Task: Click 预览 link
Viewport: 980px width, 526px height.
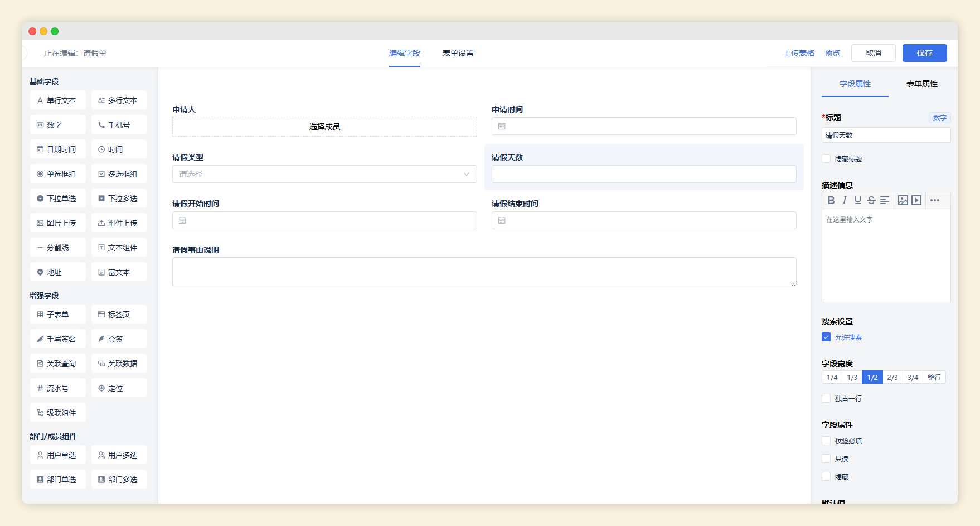Action: pos(832,53)
